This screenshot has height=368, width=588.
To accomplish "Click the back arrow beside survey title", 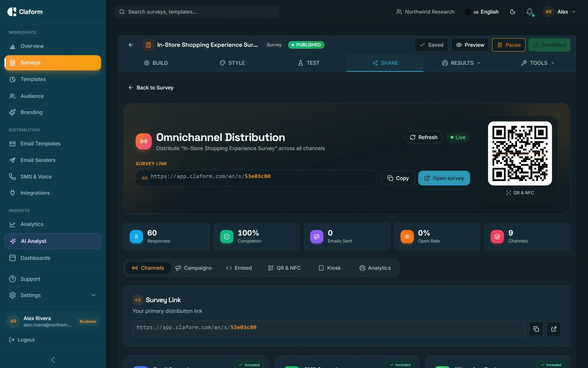I will [x=131, y=45].
